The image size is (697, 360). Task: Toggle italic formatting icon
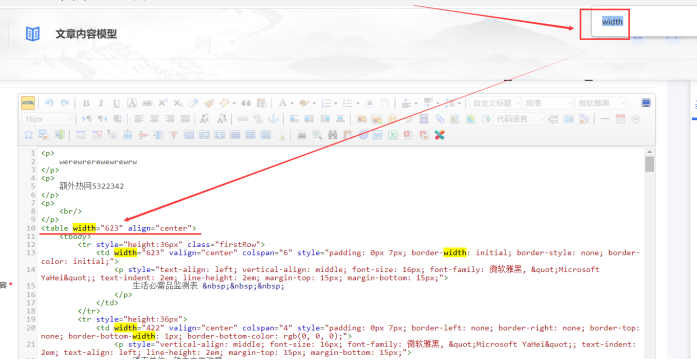(x=101, y=104)
